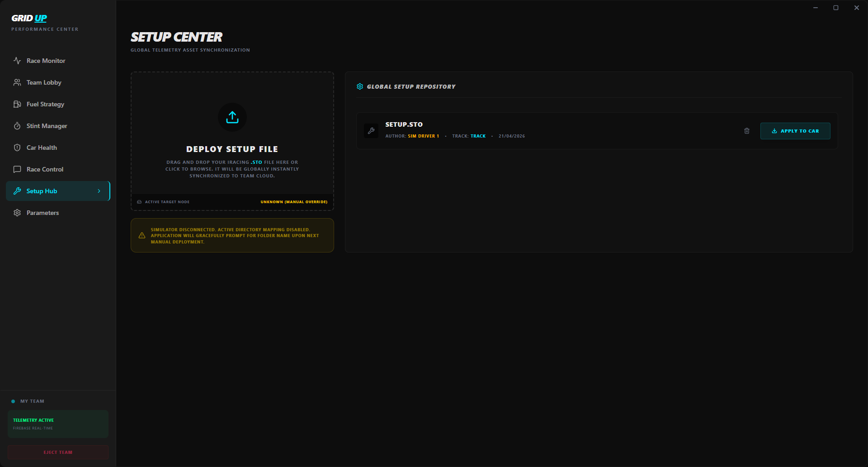Click the Setup Hub wrench icon

coord(17,191)
